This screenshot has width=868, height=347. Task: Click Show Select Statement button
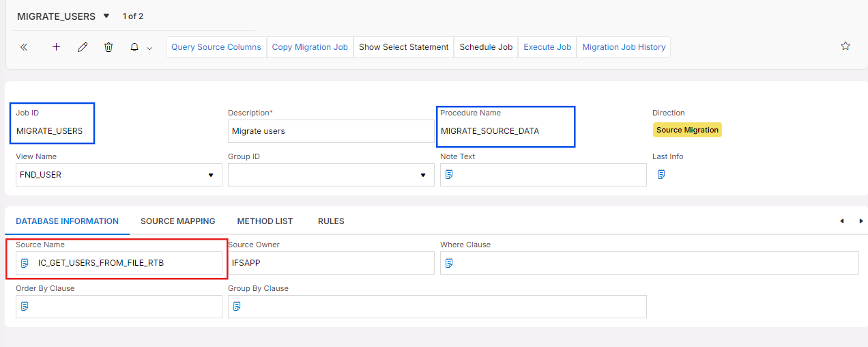coord(404,47)
